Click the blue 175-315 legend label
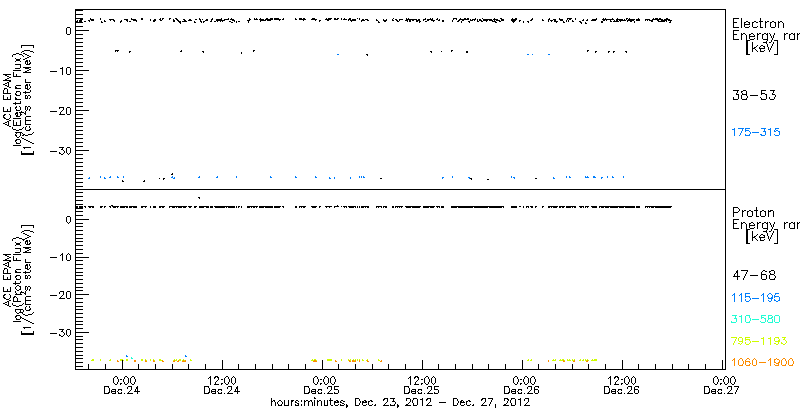 click(756, 133)
